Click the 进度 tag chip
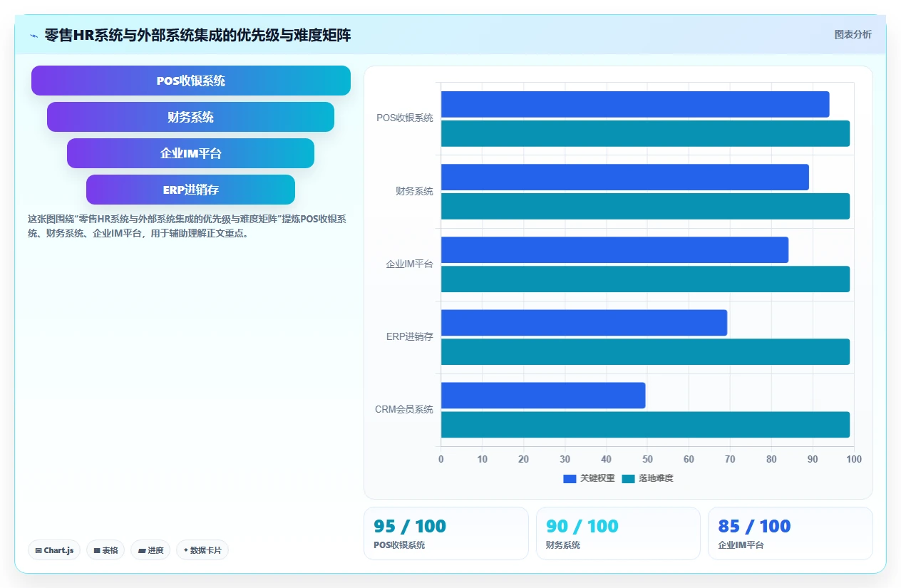The image size is (901, 588). click(150, 550)
